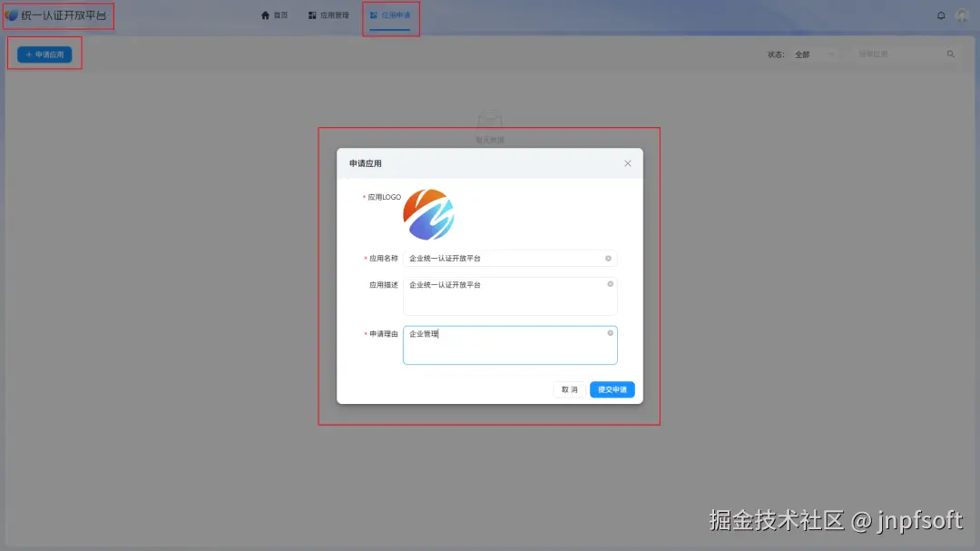
Task: Click the uploaded 应用LOGO image
Action: click(428, 214)
